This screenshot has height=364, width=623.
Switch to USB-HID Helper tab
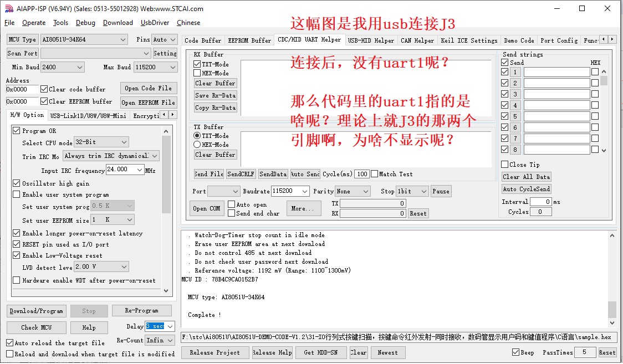pos(371,40)
